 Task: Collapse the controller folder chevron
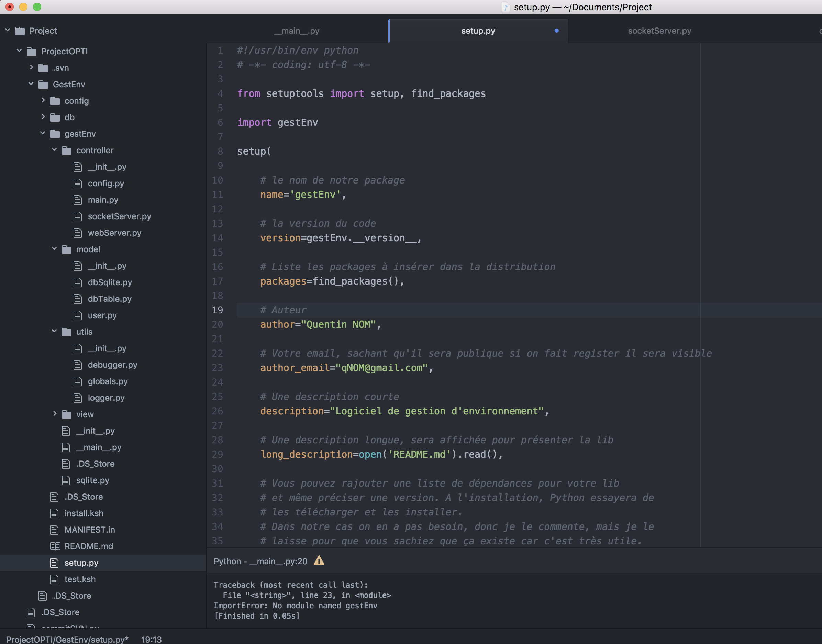[x=54, y=150]
